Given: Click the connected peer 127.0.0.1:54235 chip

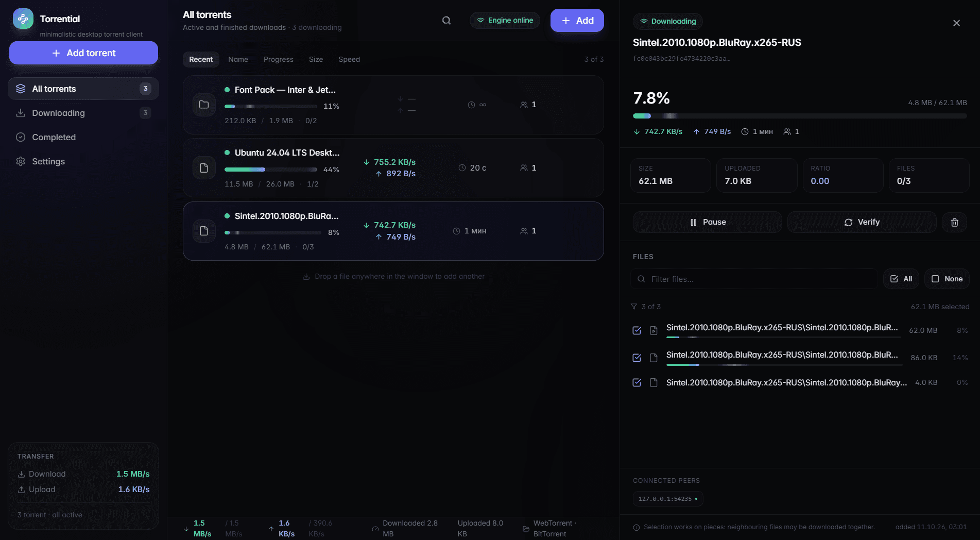Looking at the screenshot, I should click(x=668, y=499).
